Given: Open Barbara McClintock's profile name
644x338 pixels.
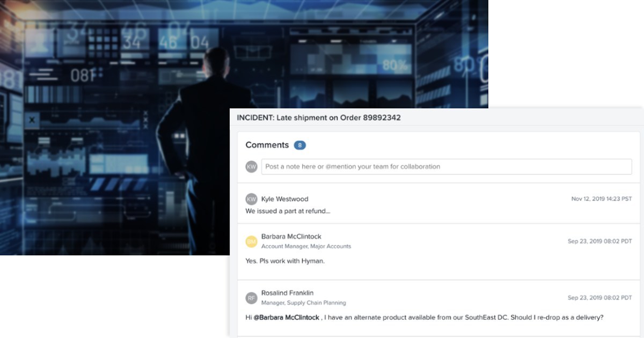Looking at the screenshot, I should click(x=291, y=237).
